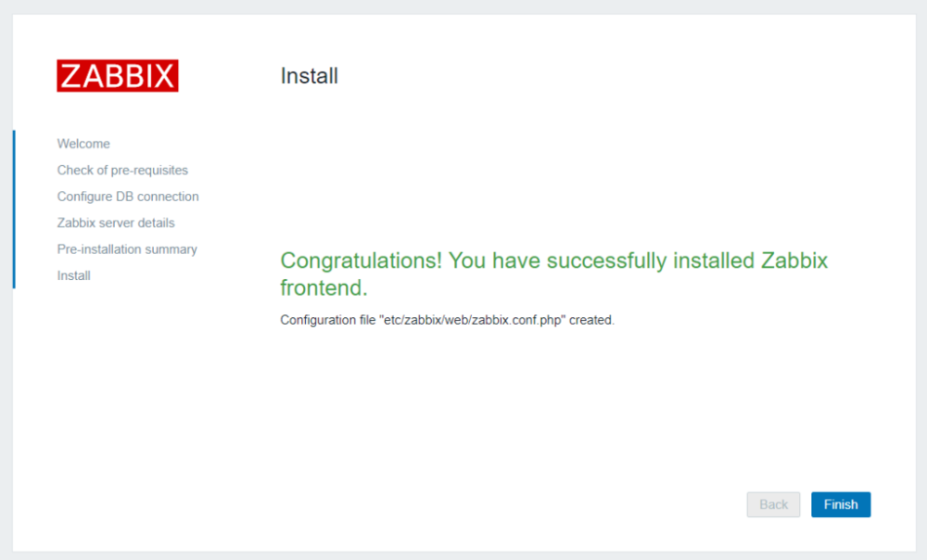Click the Install step in sidebar
The height and width of the screenshot is (560, 927).
pyautogui.click(x=74, y=275)
